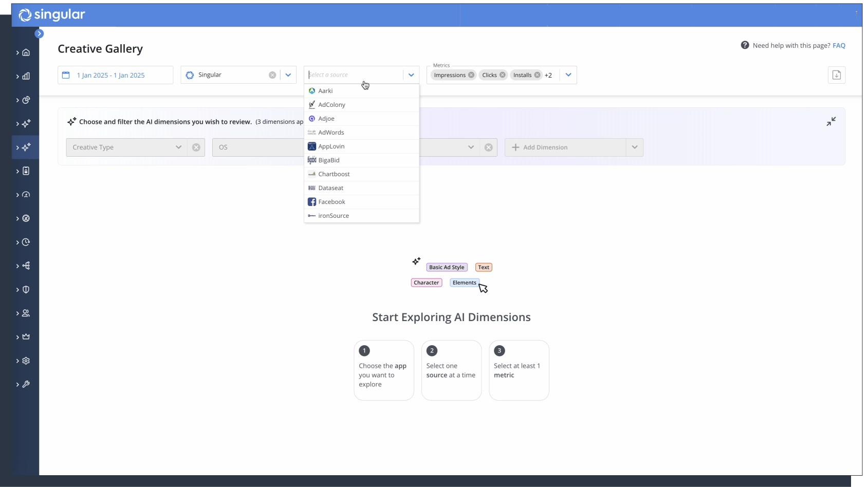The width and height of the screenshot is (868, 487).
Task: Open the OS dimension dropdown
Action: 258,147
